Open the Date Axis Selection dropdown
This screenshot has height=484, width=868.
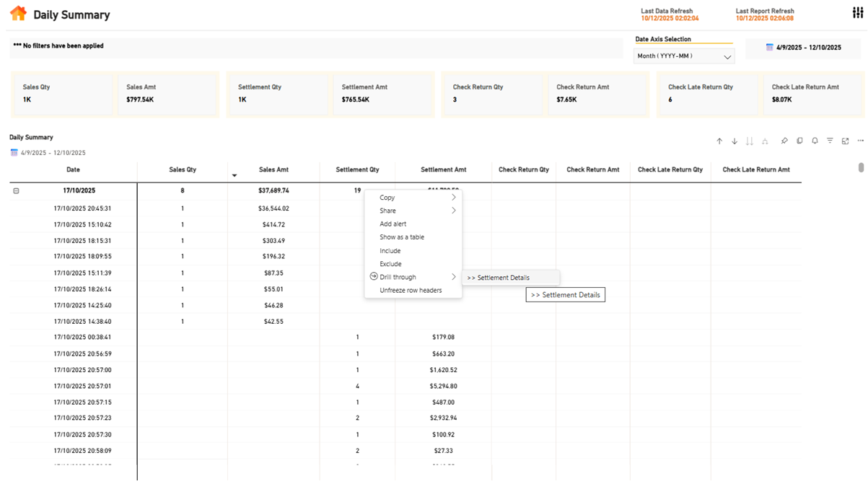click(x=684, y=56)
